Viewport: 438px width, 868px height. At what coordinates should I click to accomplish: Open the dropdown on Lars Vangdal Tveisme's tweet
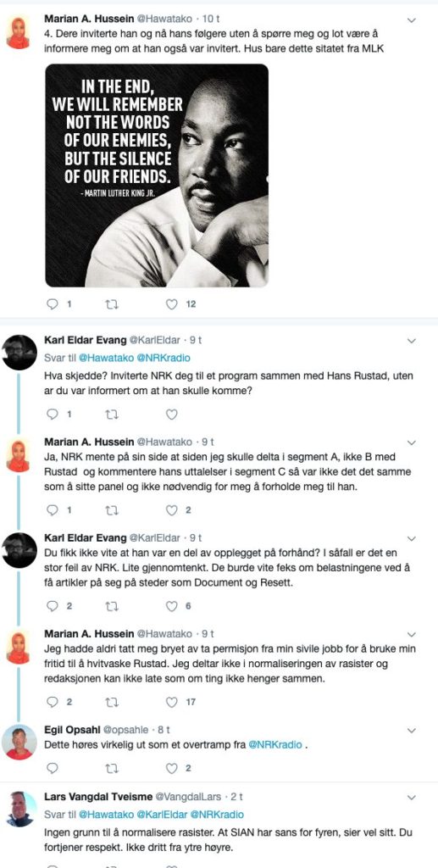411,798
